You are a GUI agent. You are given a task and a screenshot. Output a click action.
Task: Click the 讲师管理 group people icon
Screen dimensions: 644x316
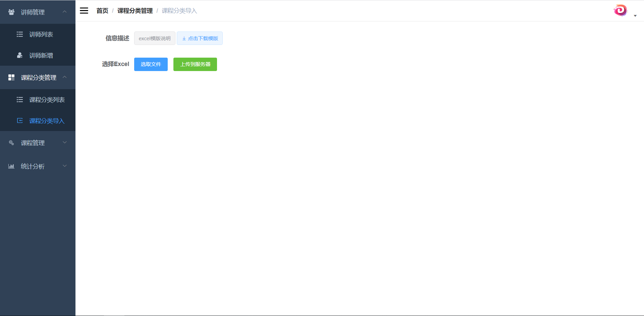click(x=11, y=12)
